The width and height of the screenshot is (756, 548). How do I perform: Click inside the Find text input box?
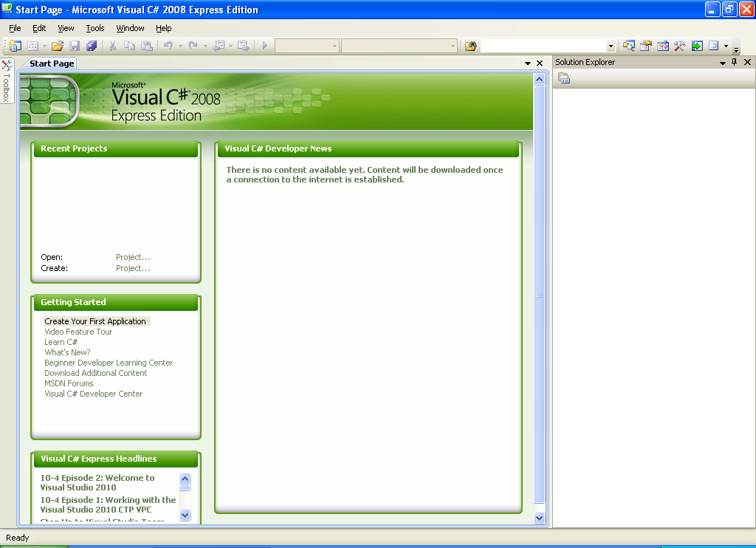pos(543,46)
